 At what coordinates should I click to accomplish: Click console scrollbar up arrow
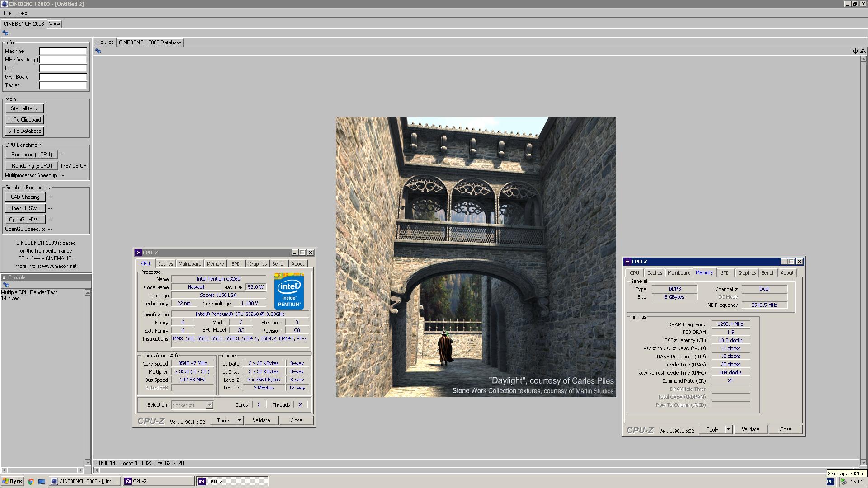coord(88,293)
